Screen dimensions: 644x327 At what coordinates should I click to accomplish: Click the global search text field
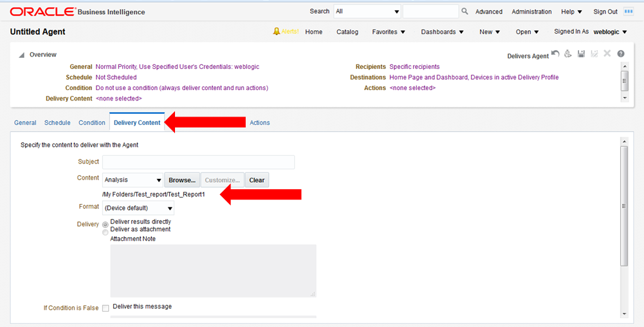tap(430, 12)
